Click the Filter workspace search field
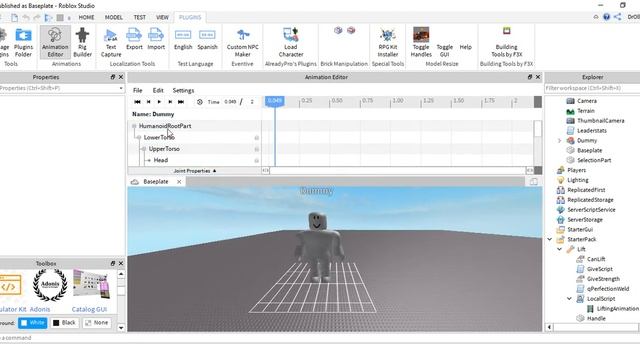Image resolution: width=640 pixels, height=360 pixels. coord(592,88)
